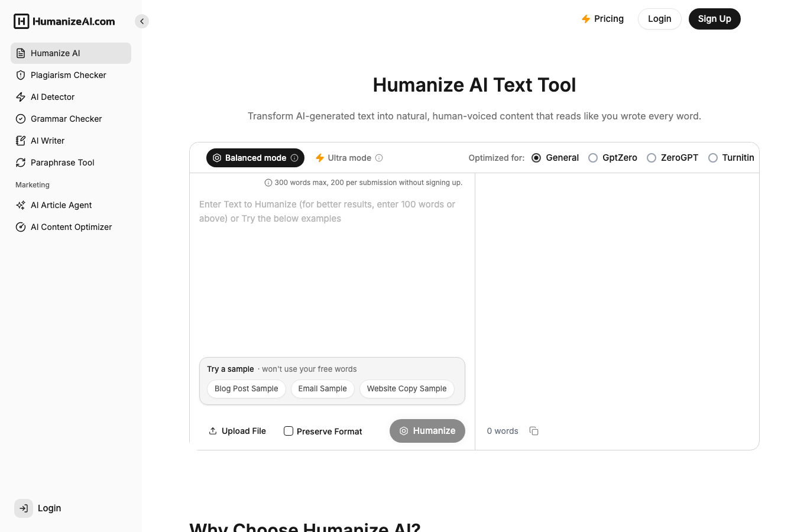
Task: Click the '0 words' counter text
Action: point(503,431)
